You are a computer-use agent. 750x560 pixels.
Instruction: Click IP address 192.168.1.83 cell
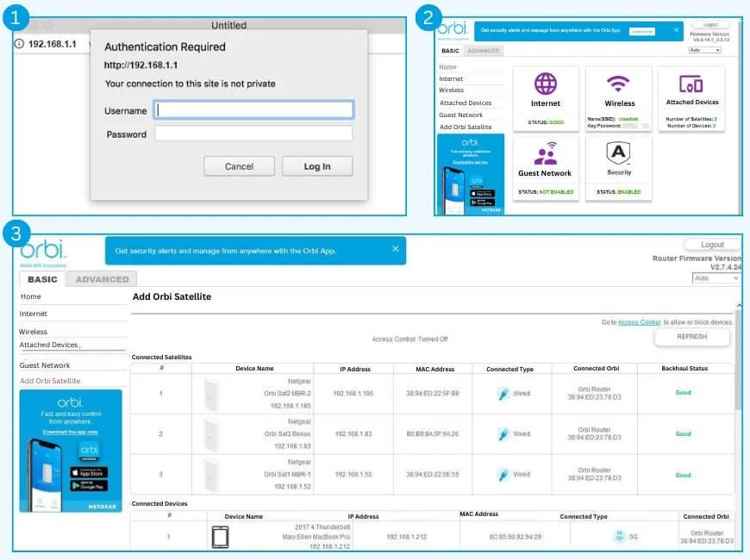[353, 434]
